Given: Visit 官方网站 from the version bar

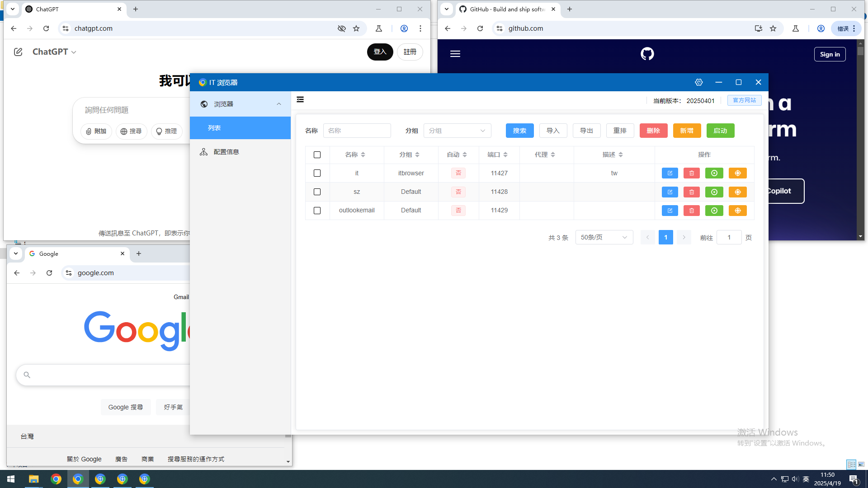Looking at the screenshot, I should 744,100.
